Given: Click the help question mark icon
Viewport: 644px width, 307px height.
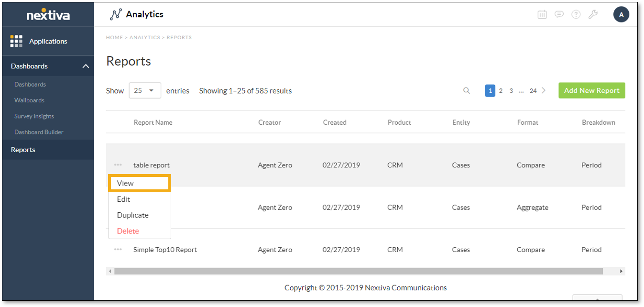Looking at the screenshot, I should (x=576, y=14).
